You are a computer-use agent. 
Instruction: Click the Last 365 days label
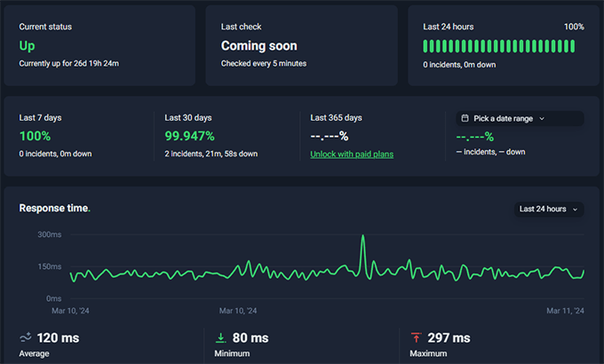(336, 117)
